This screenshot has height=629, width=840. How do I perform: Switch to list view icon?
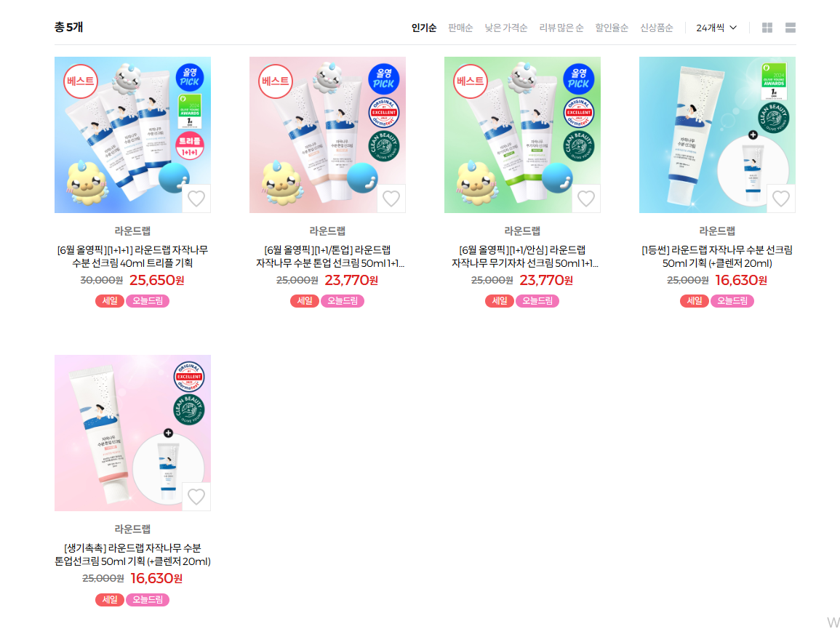[x=790, y=28]
